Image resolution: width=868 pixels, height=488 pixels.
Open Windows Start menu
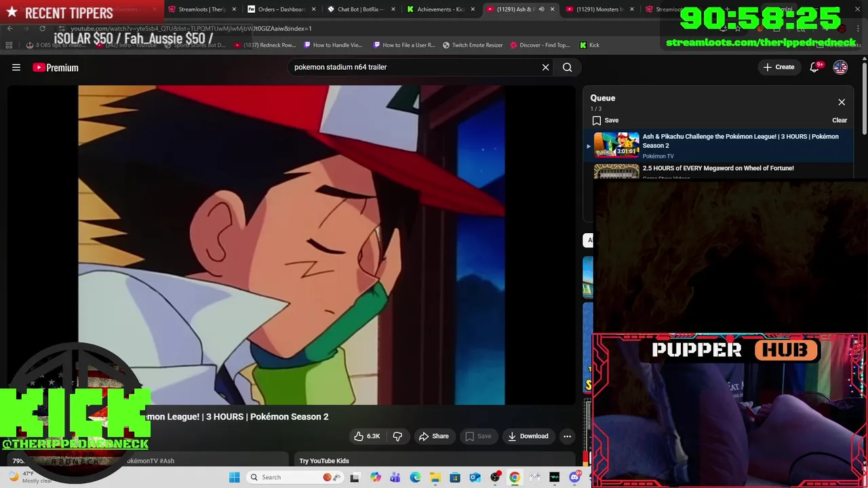coord(234,477)
